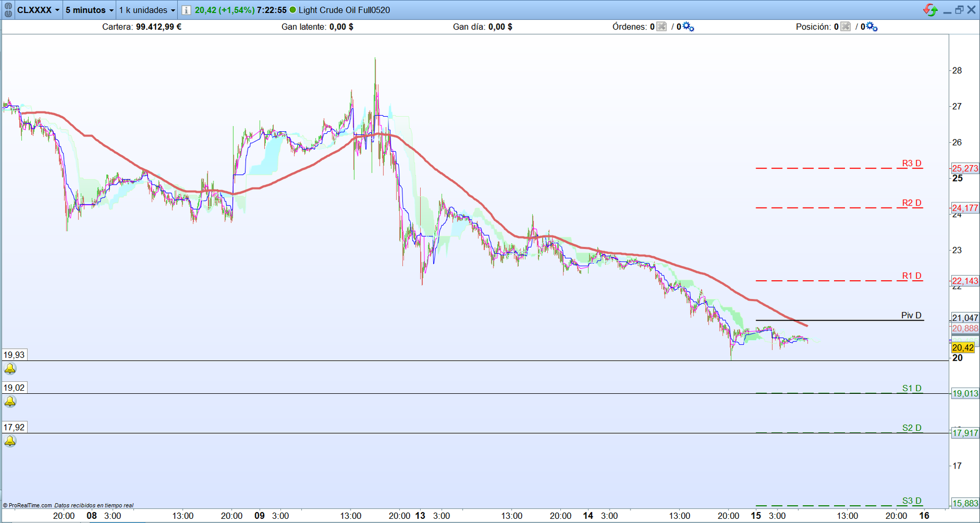Open automatic orders gears next to Órdenes
Viewport: 980px width, 523px height.
[x=689, y=27]
